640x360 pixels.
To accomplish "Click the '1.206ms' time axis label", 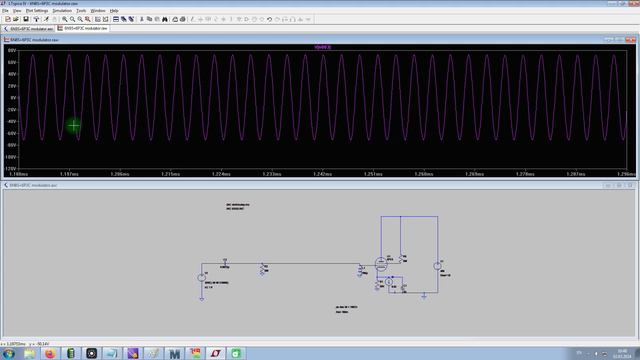I will click(x=120, y=174).
